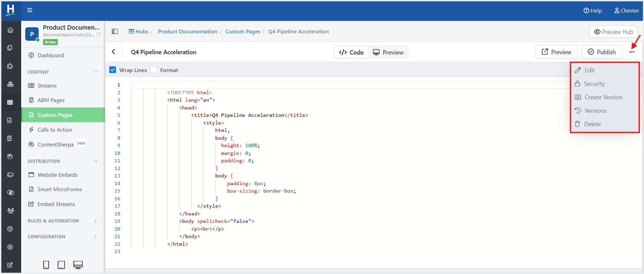Open the hamburger menu in top bar

[x=30, y=10]
